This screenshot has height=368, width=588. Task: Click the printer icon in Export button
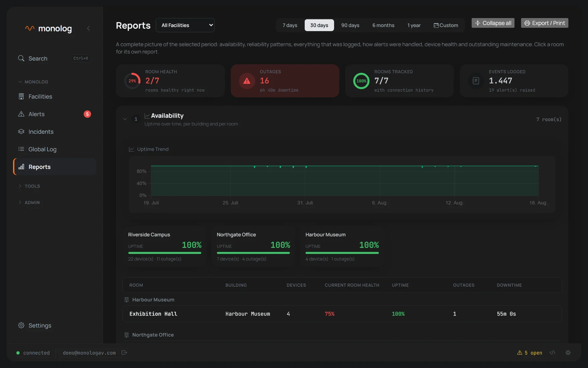pos(527,23)
